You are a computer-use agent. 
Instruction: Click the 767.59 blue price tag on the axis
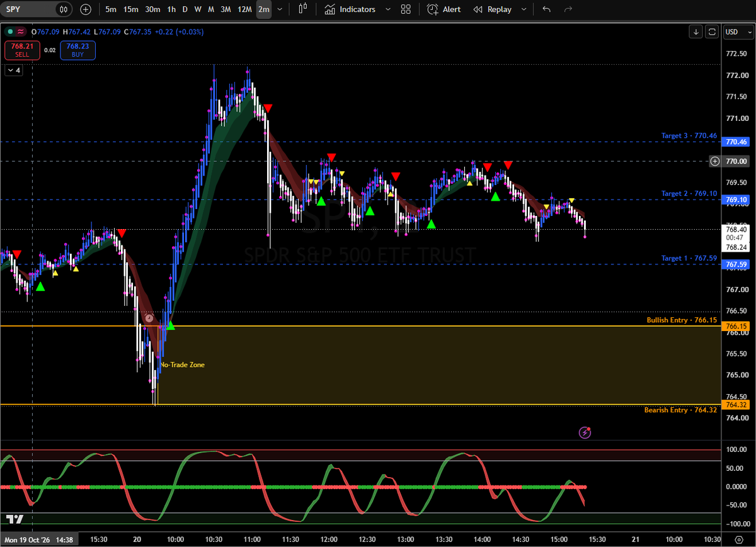736,265
